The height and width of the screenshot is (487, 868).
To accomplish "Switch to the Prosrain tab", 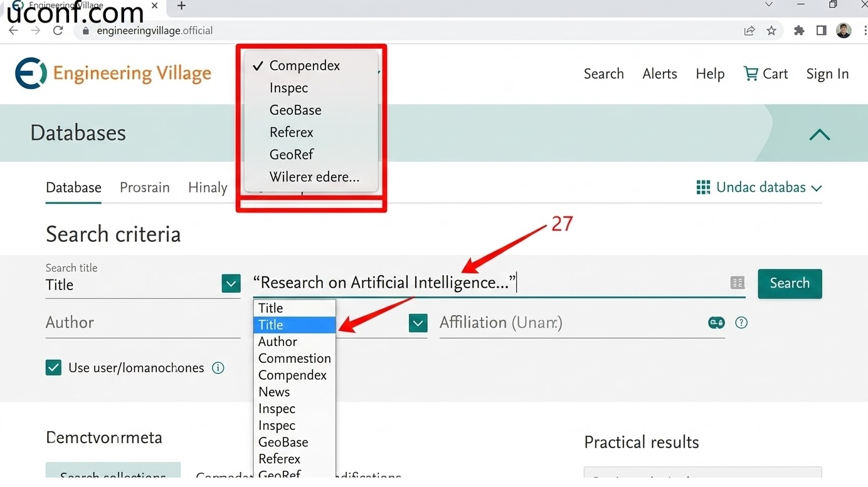I will coord(145,187).
